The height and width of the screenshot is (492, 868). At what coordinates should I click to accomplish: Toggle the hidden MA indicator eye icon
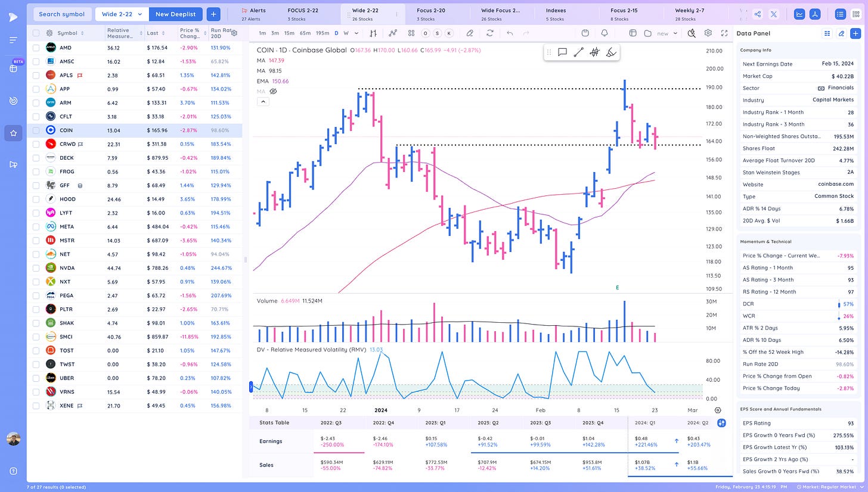[x=274, y=91]
